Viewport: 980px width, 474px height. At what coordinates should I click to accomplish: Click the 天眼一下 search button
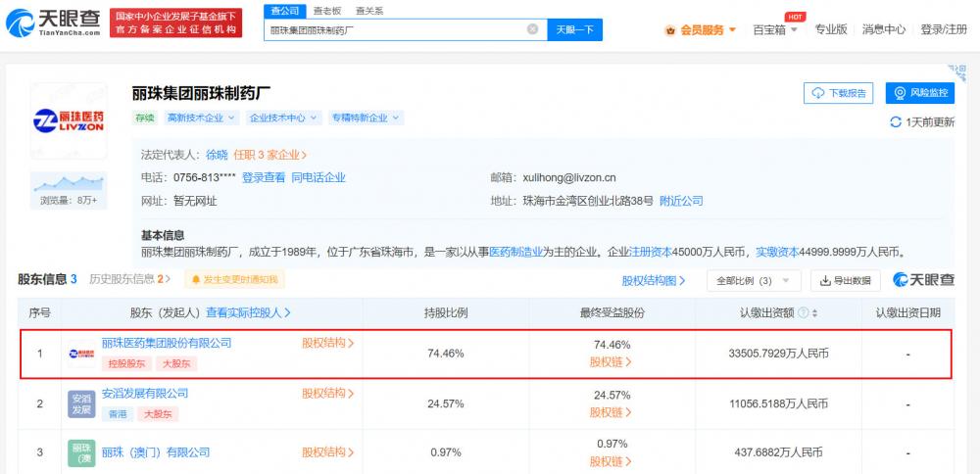(x=575, y=29)
